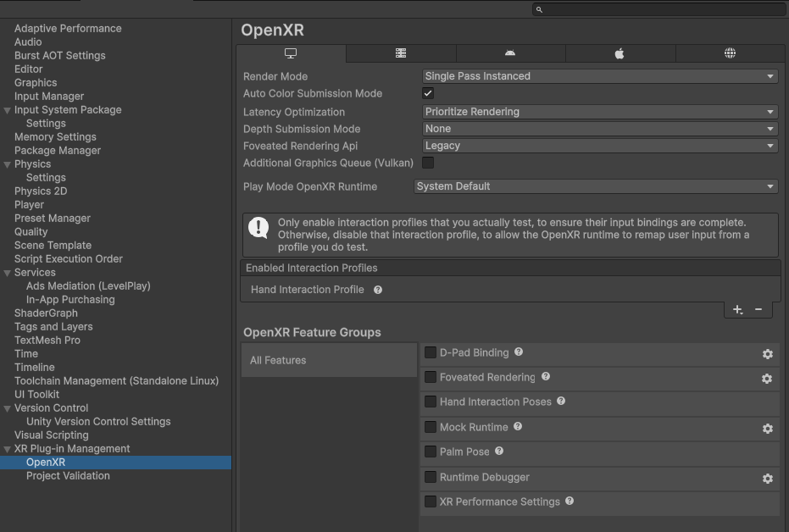
Task: Open help for Mock Runtime
Action: point(518,426)
